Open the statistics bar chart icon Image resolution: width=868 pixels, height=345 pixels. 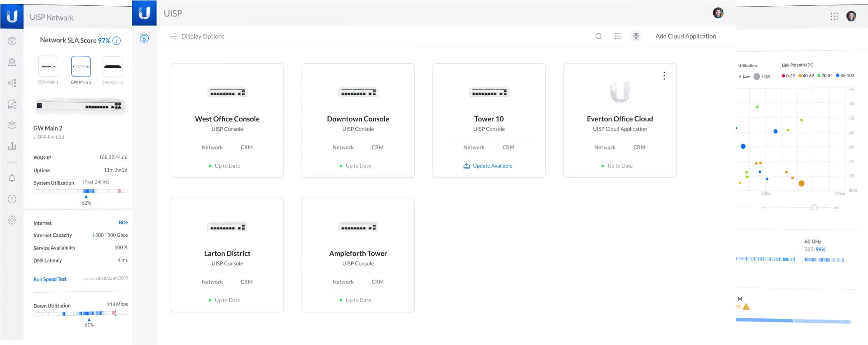click(x=12, y=146)
